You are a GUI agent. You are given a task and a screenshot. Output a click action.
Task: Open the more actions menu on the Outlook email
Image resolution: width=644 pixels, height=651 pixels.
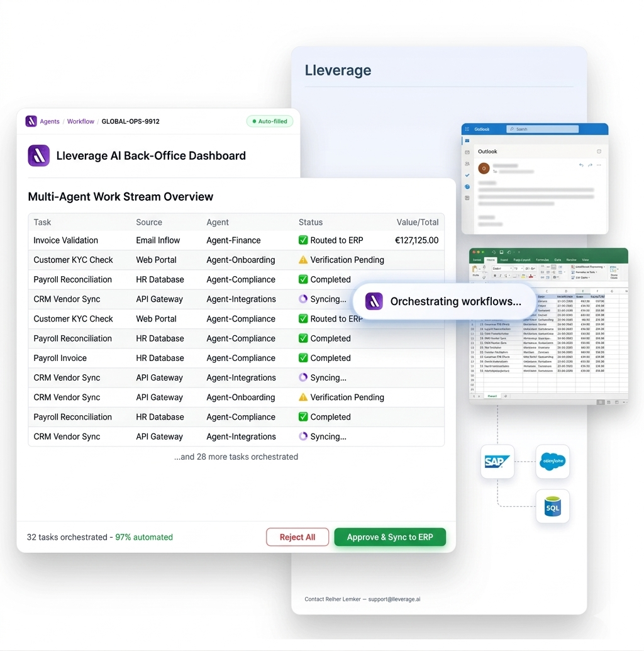click(x=599, y=165)
